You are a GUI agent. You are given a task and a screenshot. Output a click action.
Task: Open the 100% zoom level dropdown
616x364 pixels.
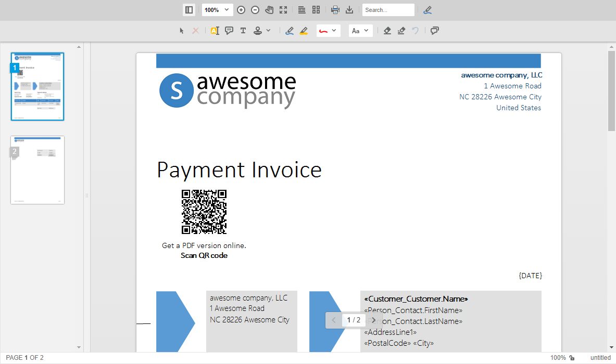pyautogui.click(x=217, y=10)
